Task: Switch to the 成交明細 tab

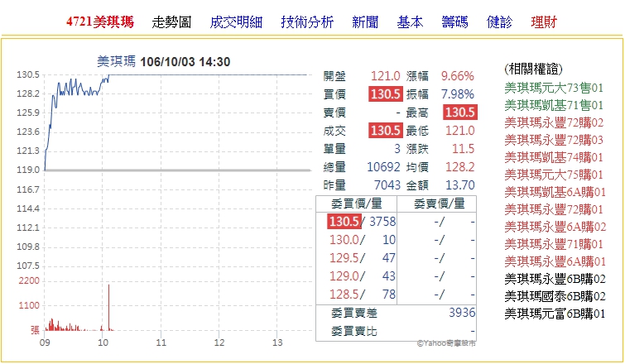Action: coord(236,22)
